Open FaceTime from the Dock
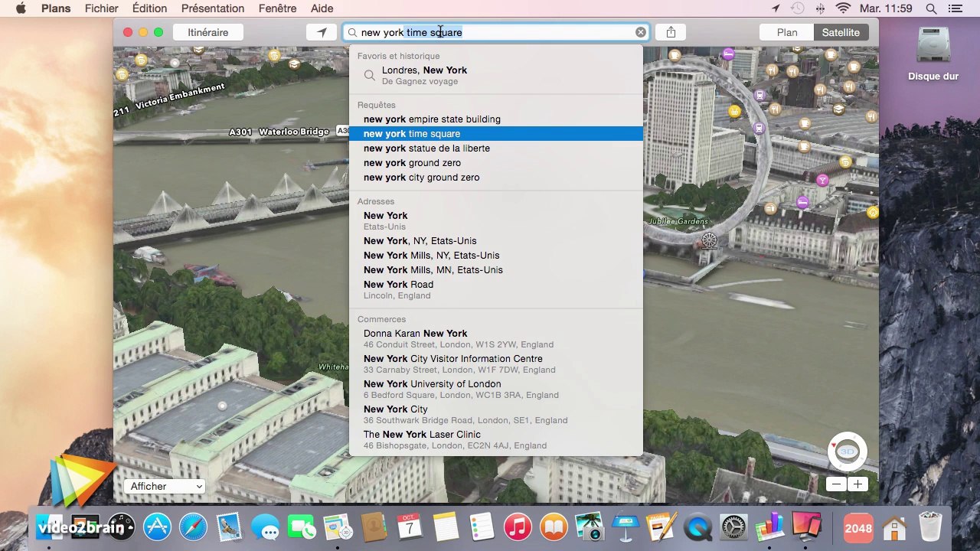The image size is (980, 551). coord(302,527)
